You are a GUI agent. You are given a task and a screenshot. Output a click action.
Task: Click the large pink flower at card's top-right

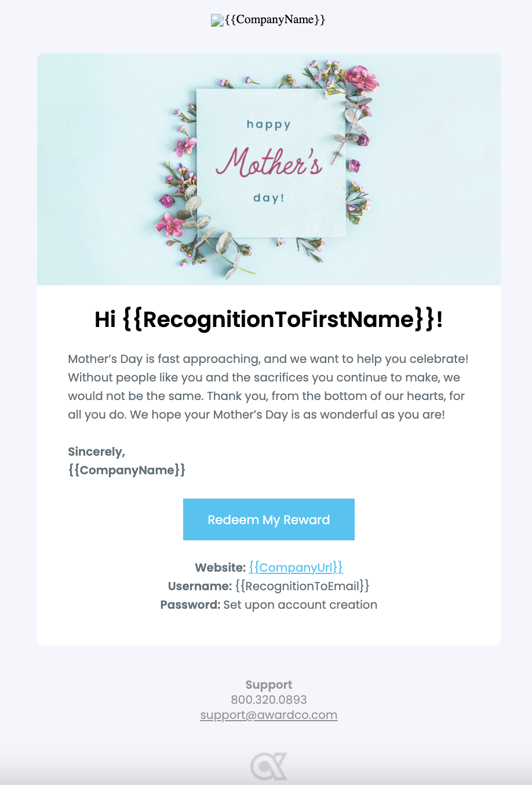point(361,78)
